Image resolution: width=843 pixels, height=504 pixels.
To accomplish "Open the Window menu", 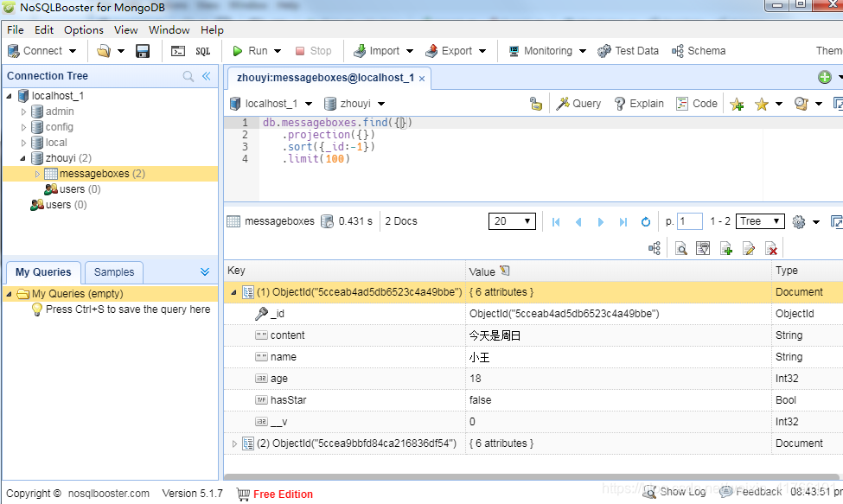I will click(x=169, y=30).
